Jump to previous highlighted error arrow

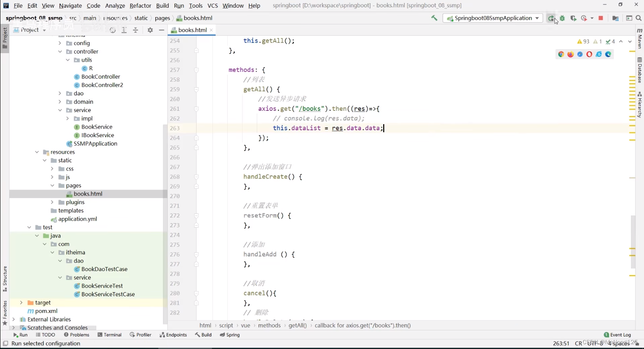tap(621, 41)
